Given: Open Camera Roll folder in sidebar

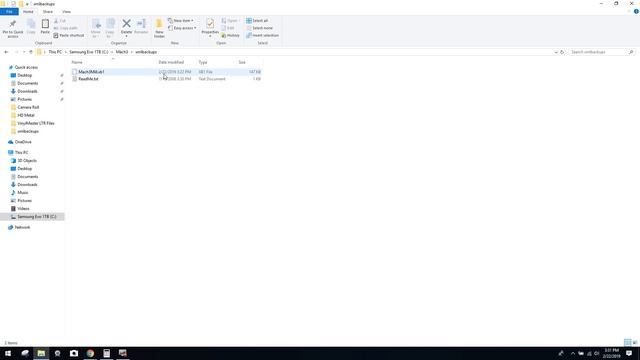Looking at the screenshot, I should pyautogui.click(x=28, y=107).
